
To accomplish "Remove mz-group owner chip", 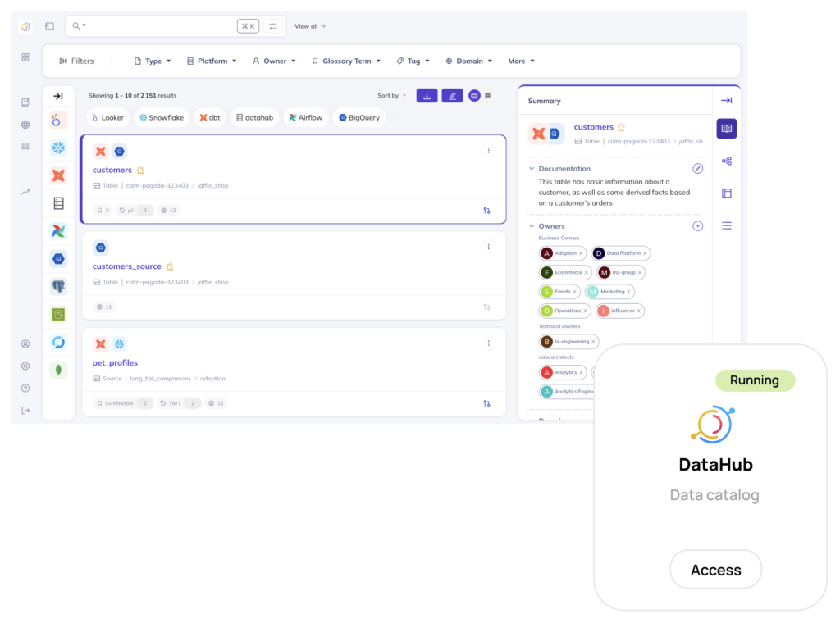I will [x=640, y=272].
